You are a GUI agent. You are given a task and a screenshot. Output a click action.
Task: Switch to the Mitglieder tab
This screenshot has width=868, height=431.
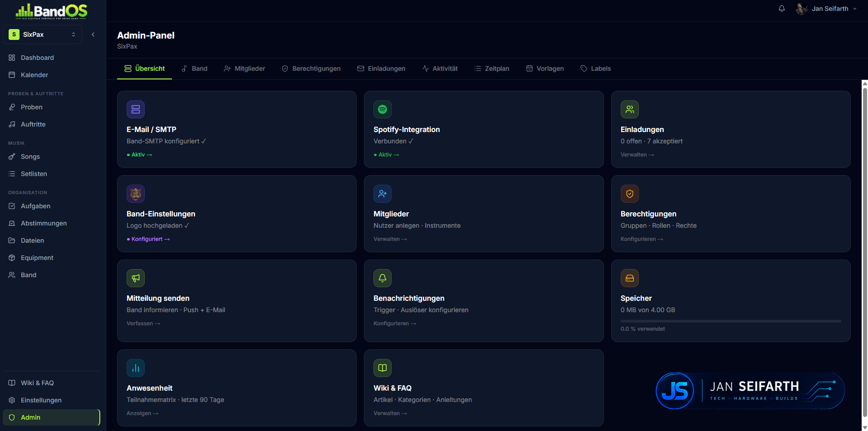pyautogui.click(x=245, y=69)
